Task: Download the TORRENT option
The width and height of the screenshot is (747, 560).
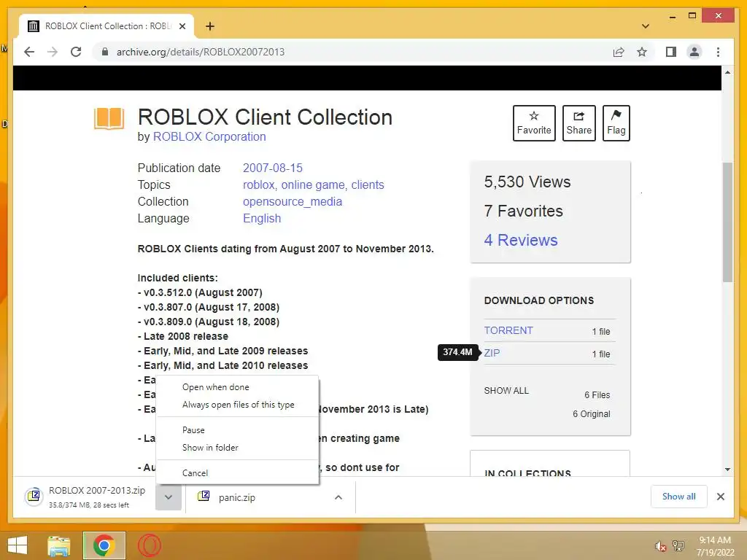Action: click(x=508, y=330)
